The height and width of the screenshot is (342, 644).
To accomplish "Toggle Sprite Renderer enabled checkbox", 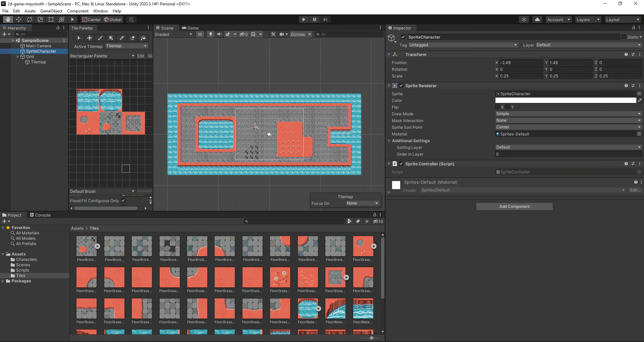I will [401, 86].
